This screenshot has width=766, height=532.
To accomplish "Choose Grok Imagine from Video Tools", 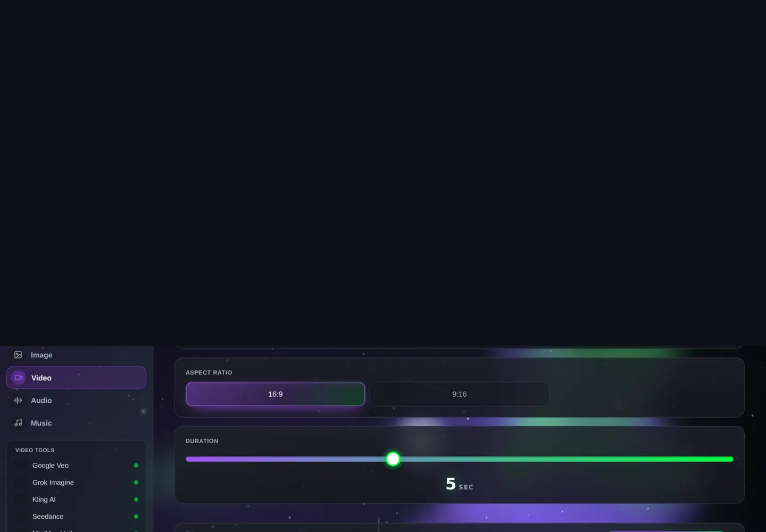I will click(77, 483).
